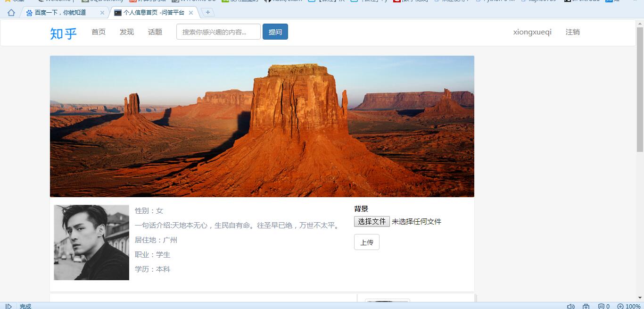Click the page vertical scrollbar thumb
The height and width of the screenshot is (309, 644).
[x=640, y=90]
